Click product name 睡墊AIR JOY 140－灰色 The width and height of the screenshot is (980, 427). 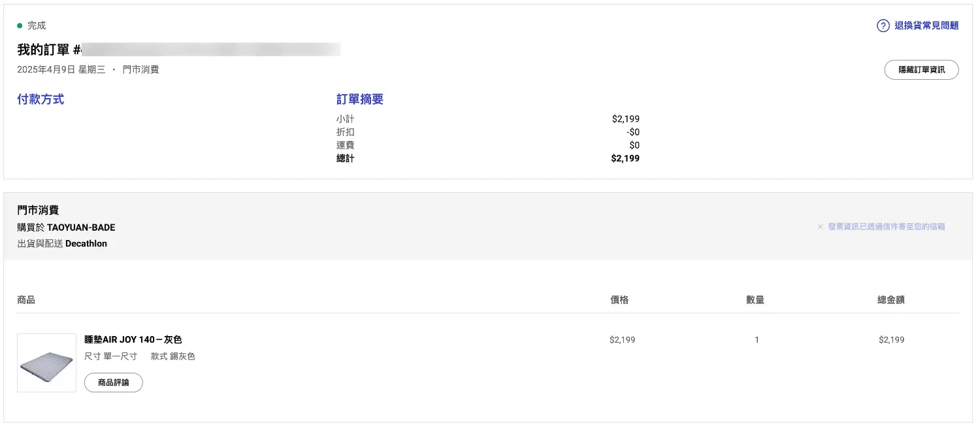click(133, 339)
